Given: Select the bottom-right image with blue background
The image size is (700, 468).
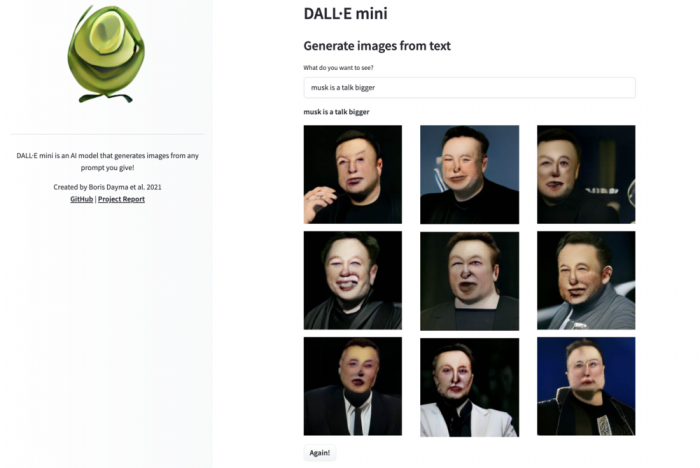Looking at the screenshot, I should point(586,386).
